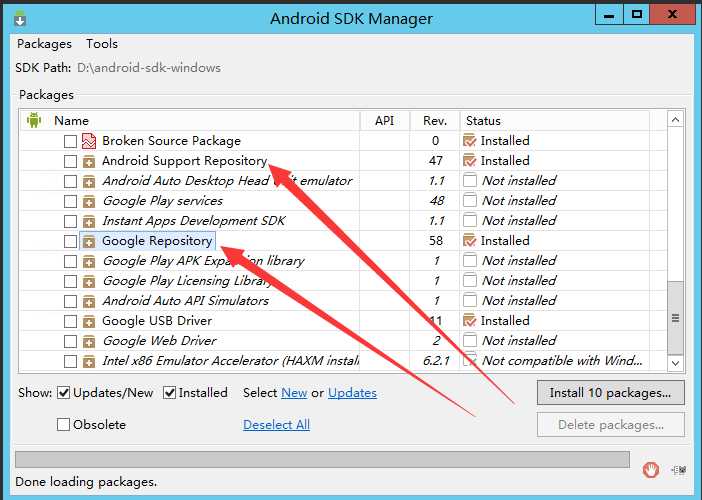
Task: Sort by the Name column header
Action: click(x=189, y=120)
